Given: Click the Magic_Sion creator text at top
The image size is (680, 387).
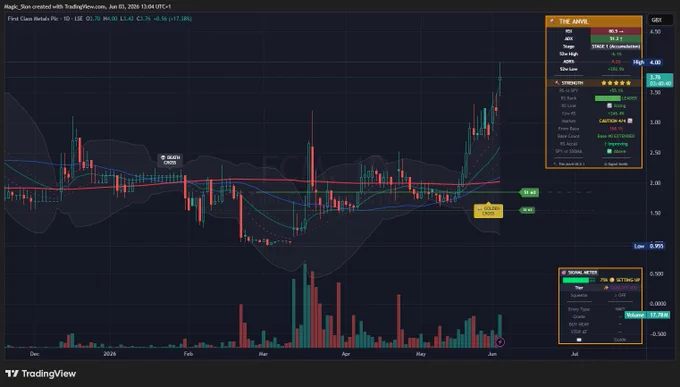Looking at the screenshot, I should coord(17,7).
